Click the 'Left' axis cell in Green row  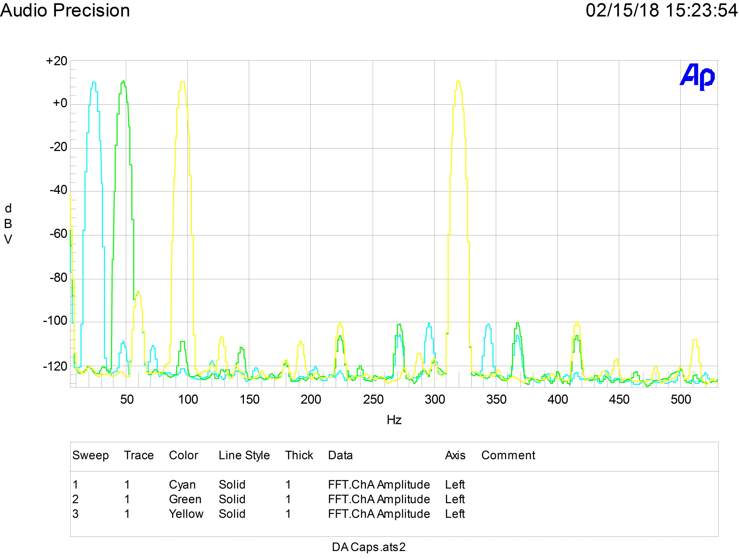455,499
